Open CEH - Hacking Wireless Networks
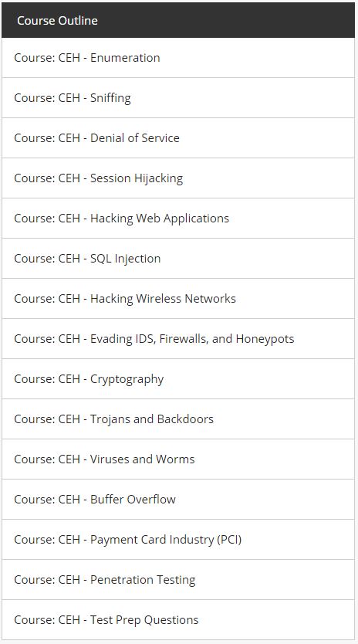The width and height of the screenshot is (358, 644). pos(178,299)
